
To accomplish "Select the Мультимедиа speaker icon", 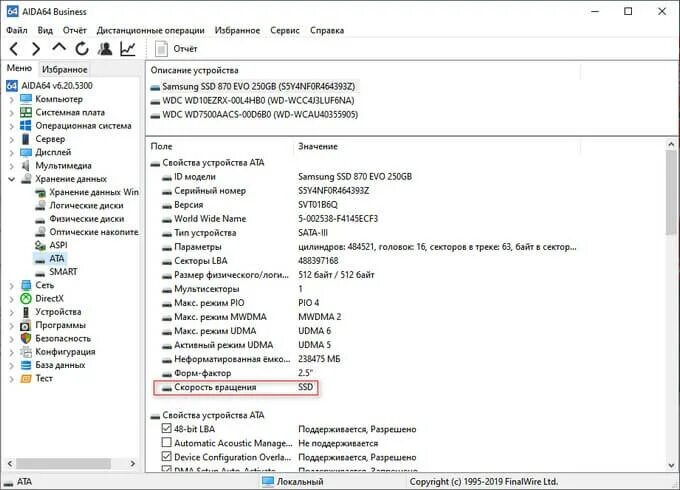I will (x=26, y=166).
